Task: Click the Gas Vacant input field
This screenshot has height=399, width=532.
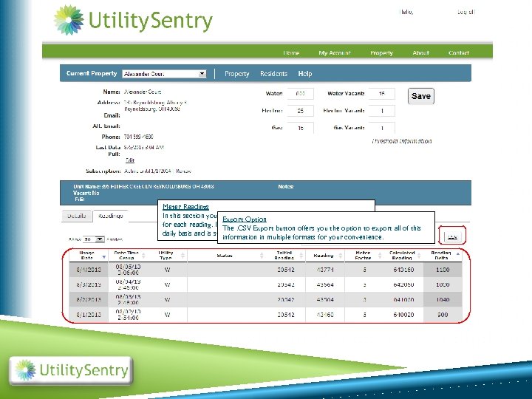Action: point(382,128)
